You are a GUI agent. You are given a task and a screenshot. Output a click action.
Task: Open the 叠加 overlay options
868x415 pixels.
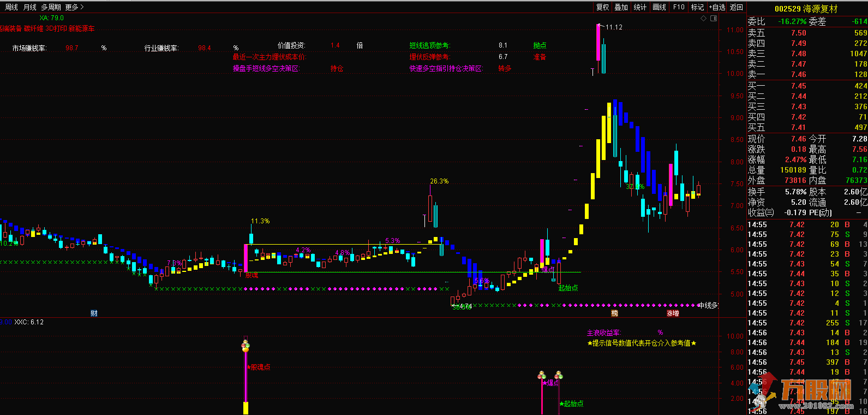(621, 7)
